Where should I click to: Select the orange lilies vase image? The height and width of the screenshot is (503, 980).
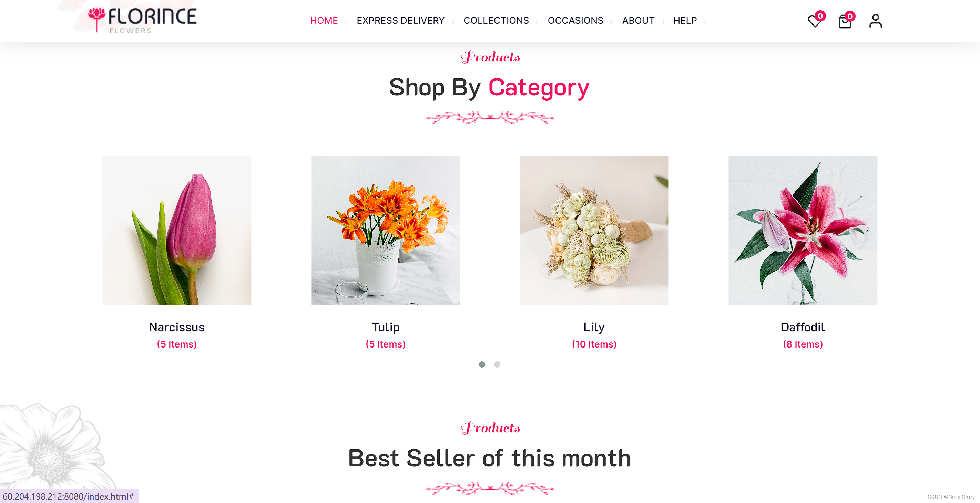tap(385, 230)
